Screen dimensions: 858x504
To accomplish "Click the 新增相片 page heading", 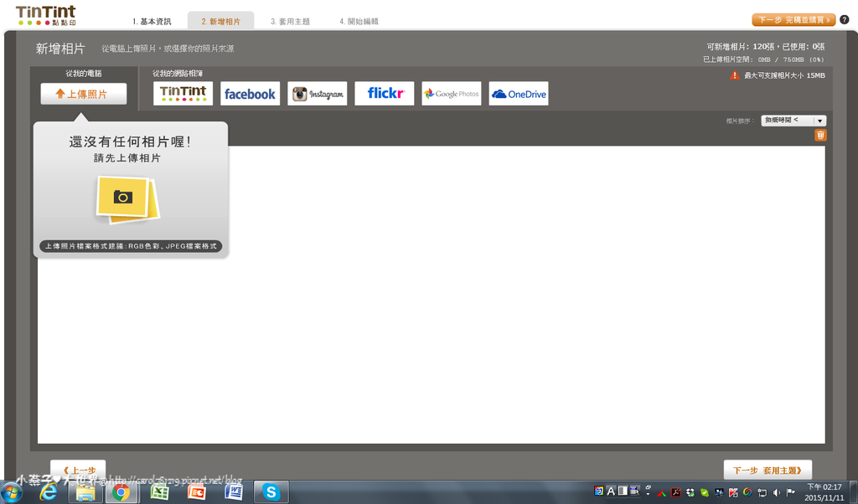I will tap(60, 49).
